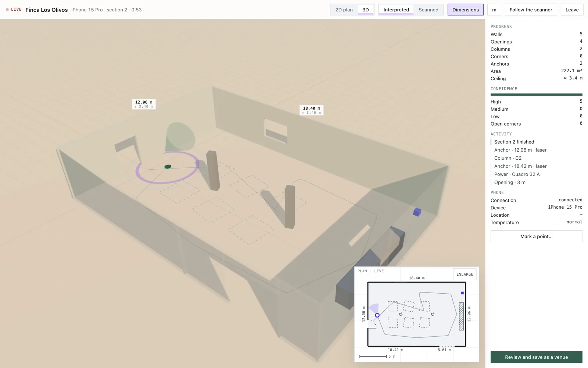This screenshot has width=588, height=368.
Task: Show the Interpreted model
Action: click(x=396, y=10)
